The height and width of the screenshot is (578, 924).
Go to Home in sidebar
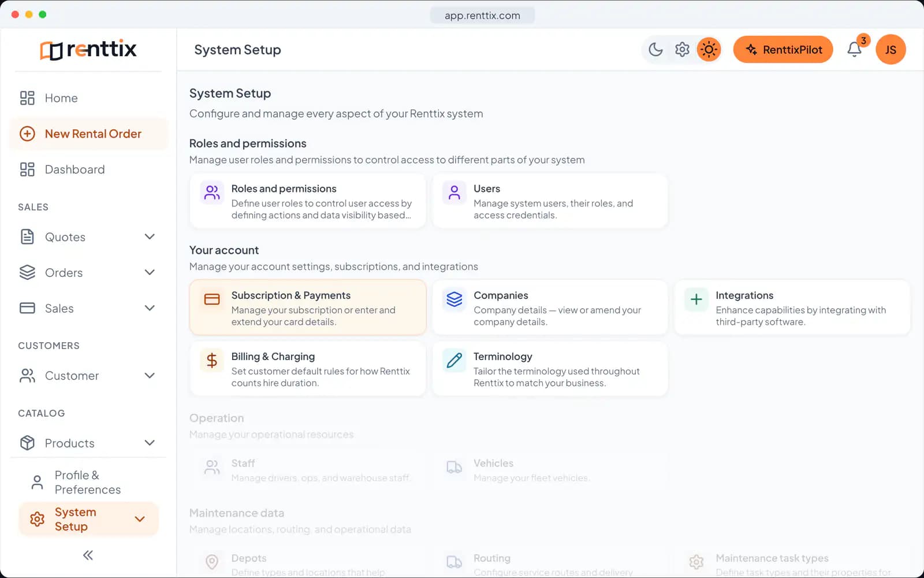[x=88, y=98]
